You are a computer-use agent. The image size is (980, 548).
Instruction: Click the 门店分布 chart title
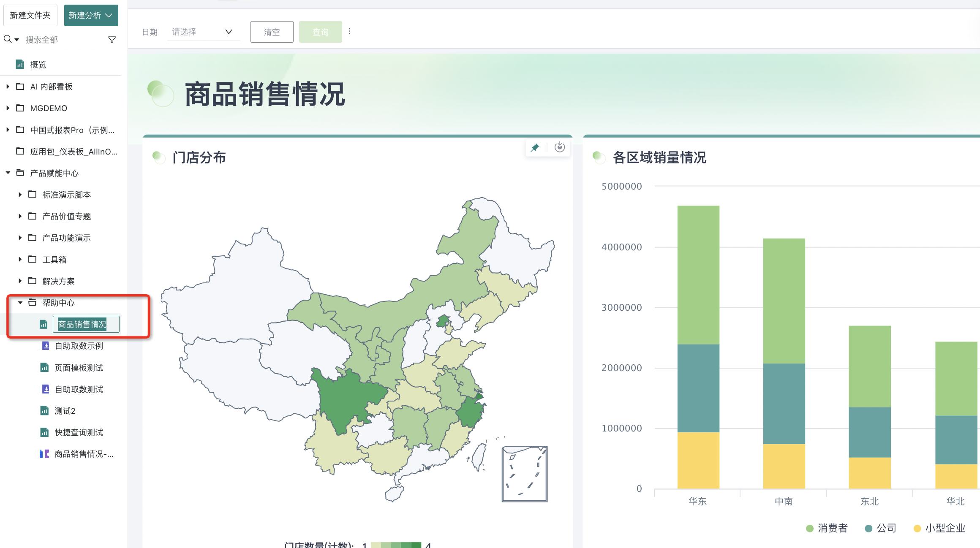(x=199, y=157)
